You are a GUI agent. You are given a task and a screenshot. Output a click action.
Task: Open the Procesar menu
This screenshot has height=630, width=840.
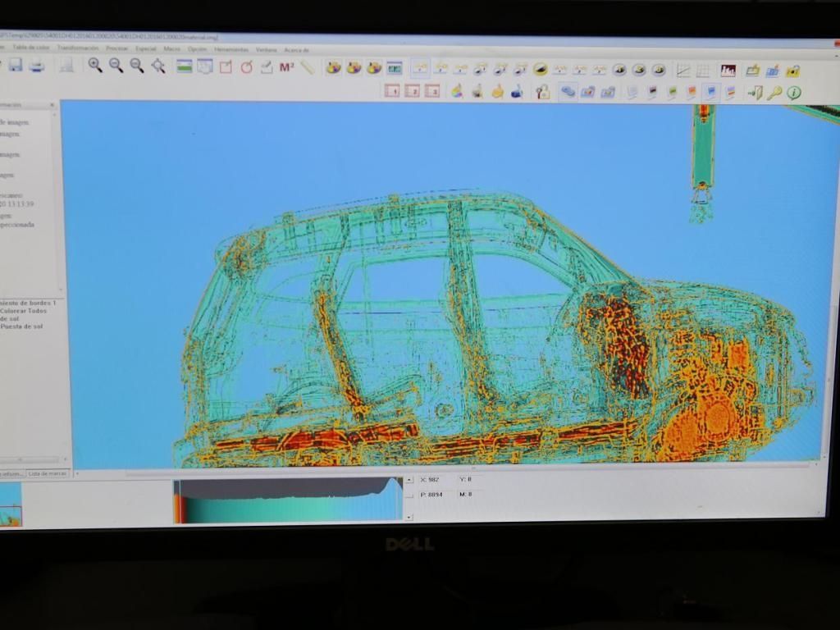(x=116, y=48)
